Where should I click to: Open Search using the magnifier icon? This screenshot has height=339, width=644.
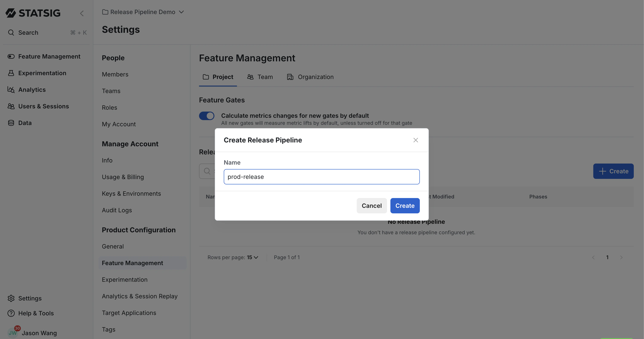pos(11,33)
